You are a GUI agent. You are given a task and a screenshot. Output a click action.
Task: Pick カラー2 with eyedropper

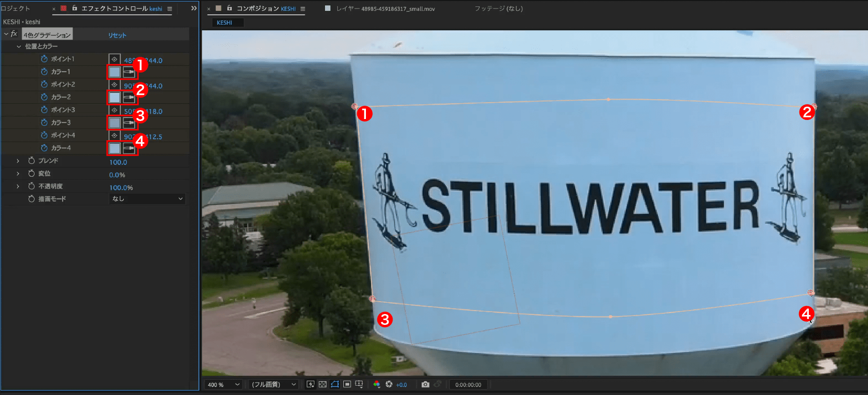click(x=129, y=98)
